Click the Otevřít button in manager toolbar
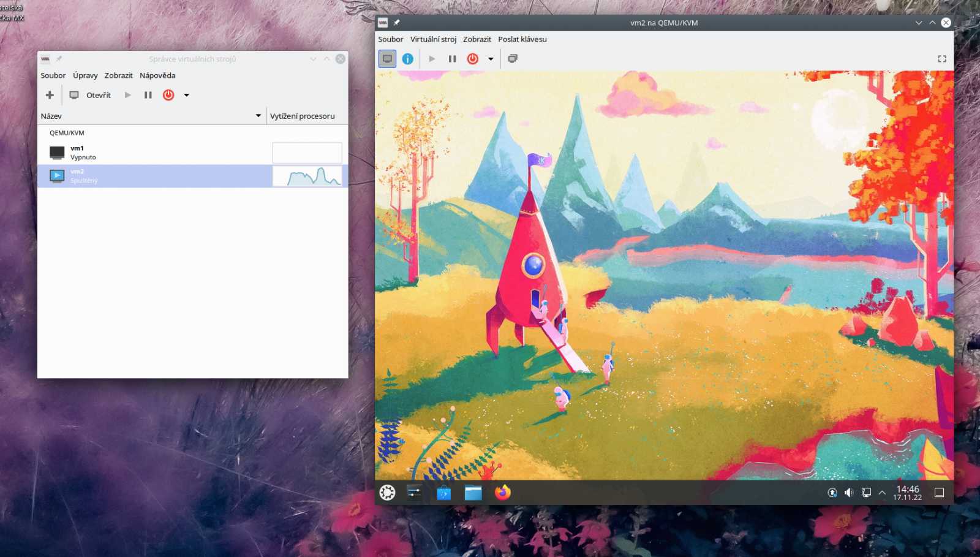 (x=90, y=95)
